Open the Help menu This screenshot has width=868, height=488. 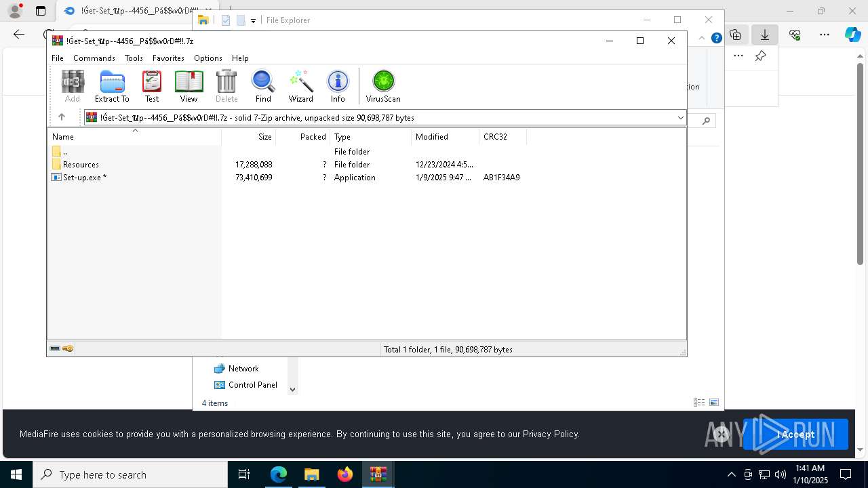240,58
